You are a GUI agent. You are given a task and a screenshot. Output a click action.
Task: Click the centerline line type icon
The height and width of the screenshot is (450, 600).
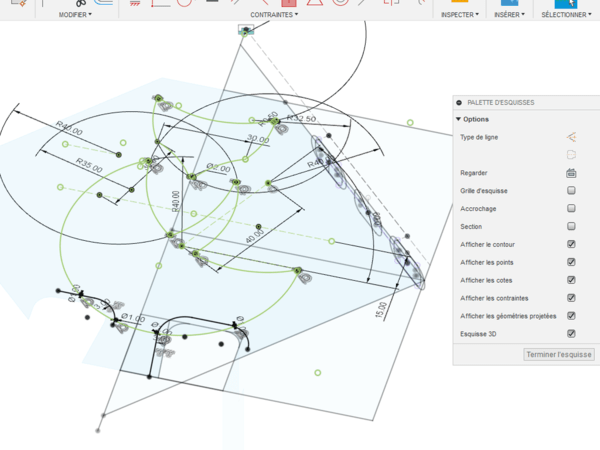pos(571,154)
